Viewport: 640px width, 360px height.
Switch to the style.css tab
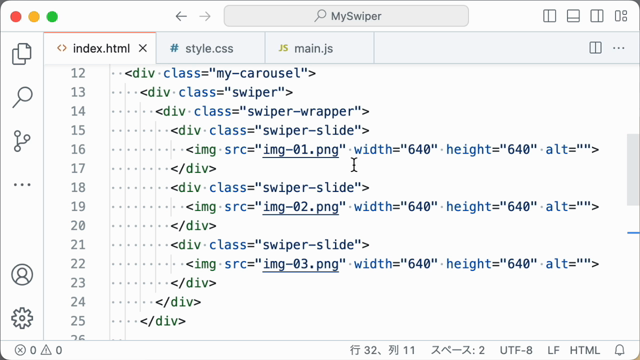pos(202,49)
